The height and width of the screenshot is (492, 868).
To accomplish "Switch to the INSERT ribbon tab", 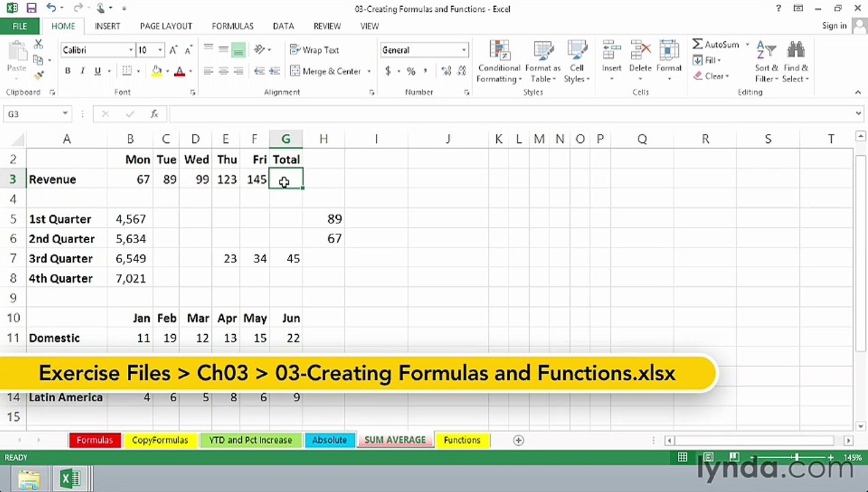I will pos(107,26).
